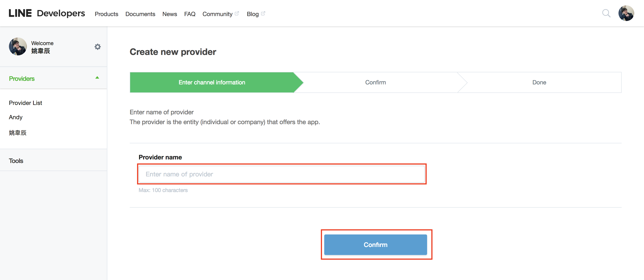This screenshot has width=644, height=280.
Task: Open the FAQ page
Action: tap(190, 14)
